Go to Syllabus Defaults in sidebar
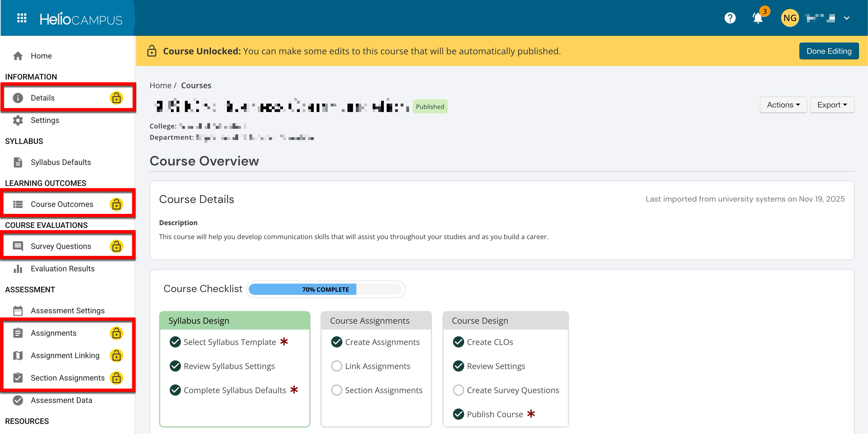The image size is (868, 434). (x=61, y=162)
